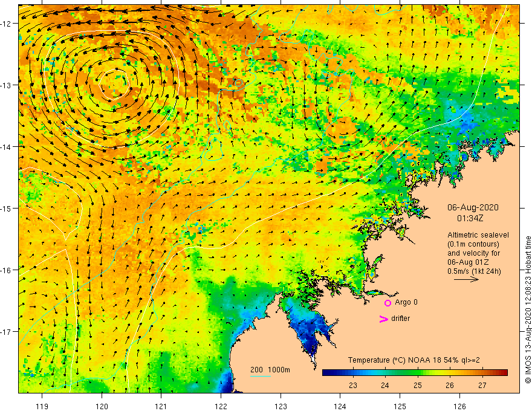Image resolution: width=532 pixels, height=411 pixels.
Task: Click latitude label -12 on the left axis
Action: pyautogui.click(x=7, y=24)
